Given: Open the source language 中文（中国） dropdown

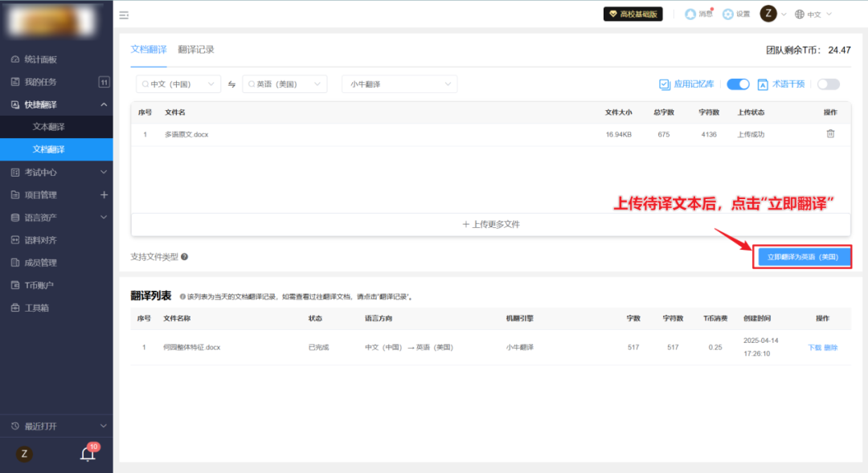Looking at the screenshot, I should 178,84.
